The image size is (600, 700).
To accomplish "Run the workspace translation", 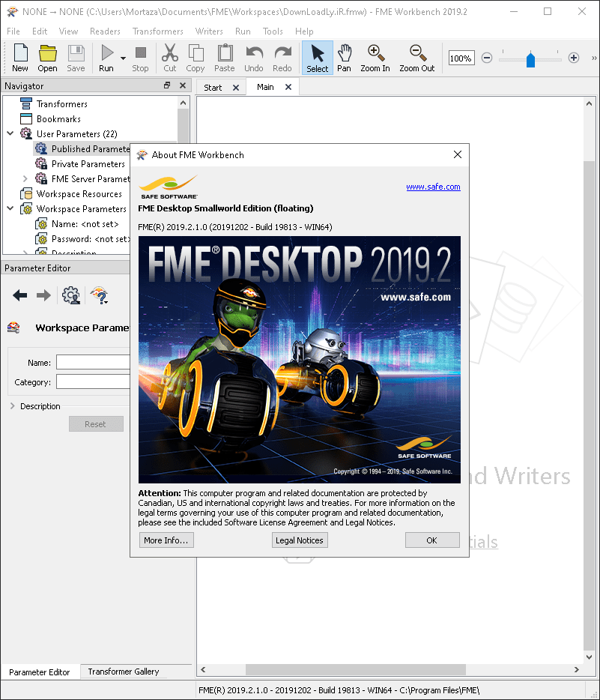I will pos(107,58).
